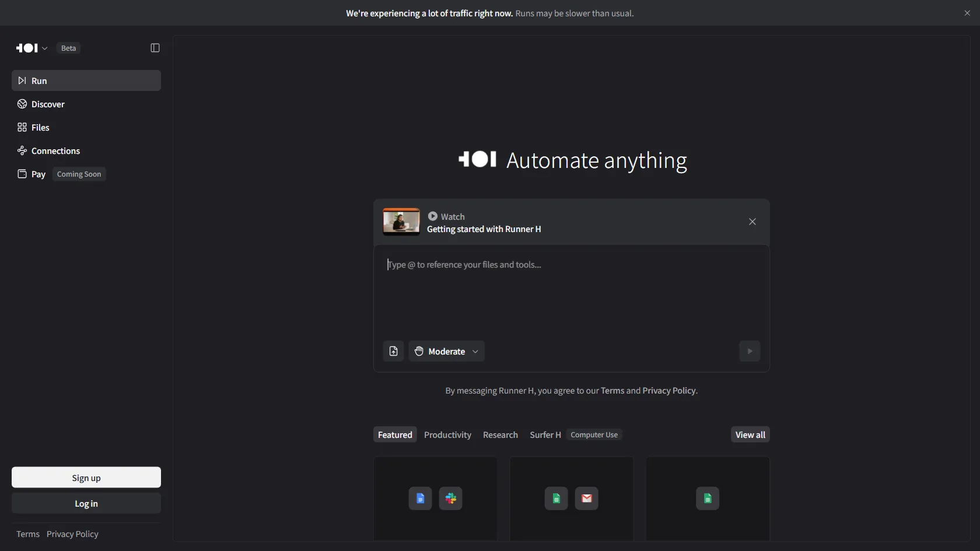This screenshot has height=551, width=980.
Task: Click the Google Sheets icon beside Gmail
Action: point(556,499)
